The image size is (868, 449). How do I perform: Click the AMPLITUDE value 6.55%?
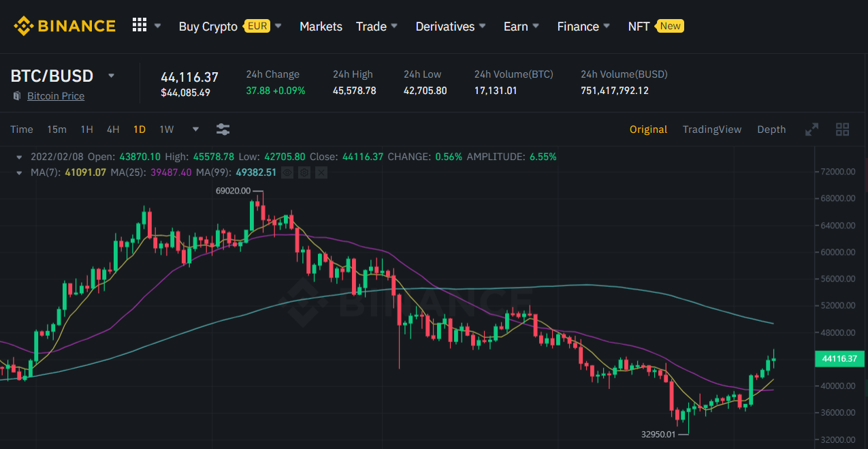click(x=543, y=157)
